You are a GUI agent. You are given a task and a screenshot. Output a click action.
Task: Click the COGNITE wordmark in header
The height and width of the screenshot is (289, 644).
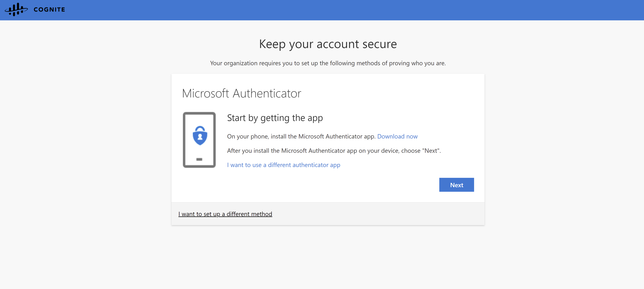49,10
